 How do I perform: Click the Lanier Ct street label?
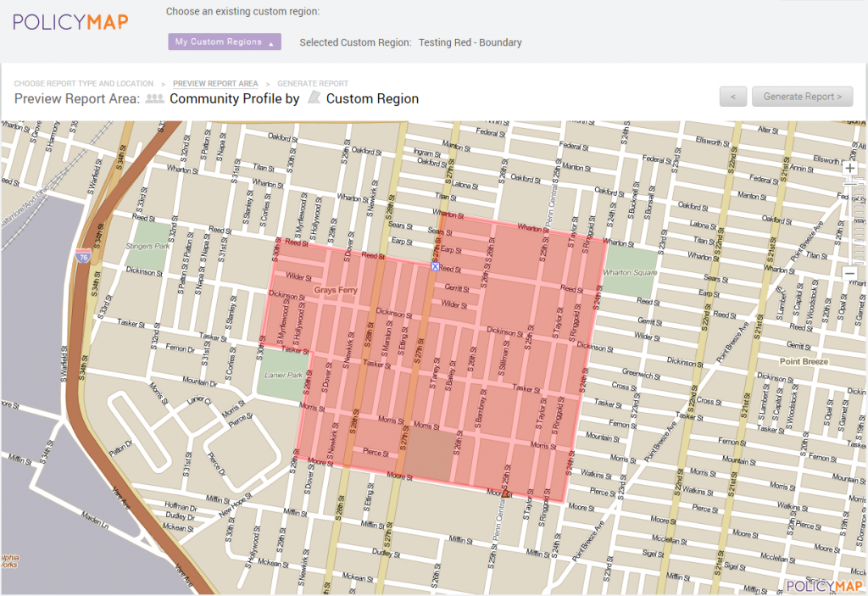[x=198, y=400]
